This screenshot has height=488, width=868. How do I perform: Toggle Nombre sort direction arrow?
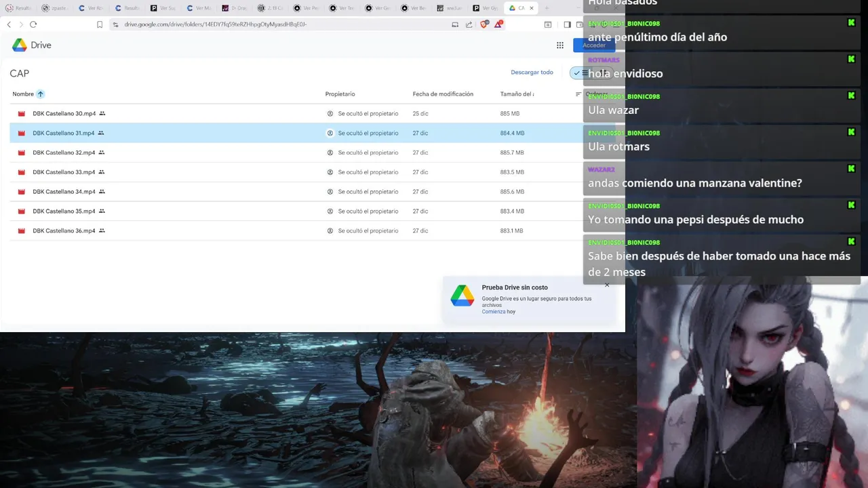point(40,94)
